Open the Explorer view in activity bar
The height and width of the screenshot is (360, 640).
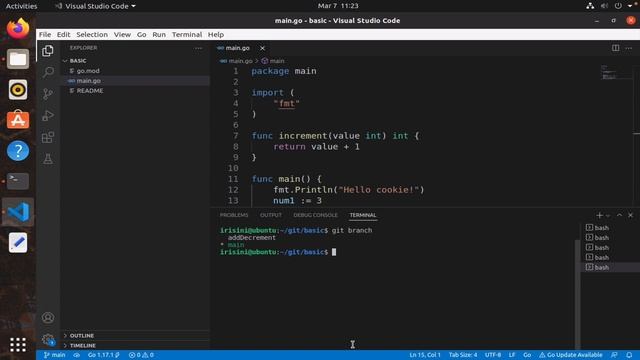click(48, 51)
